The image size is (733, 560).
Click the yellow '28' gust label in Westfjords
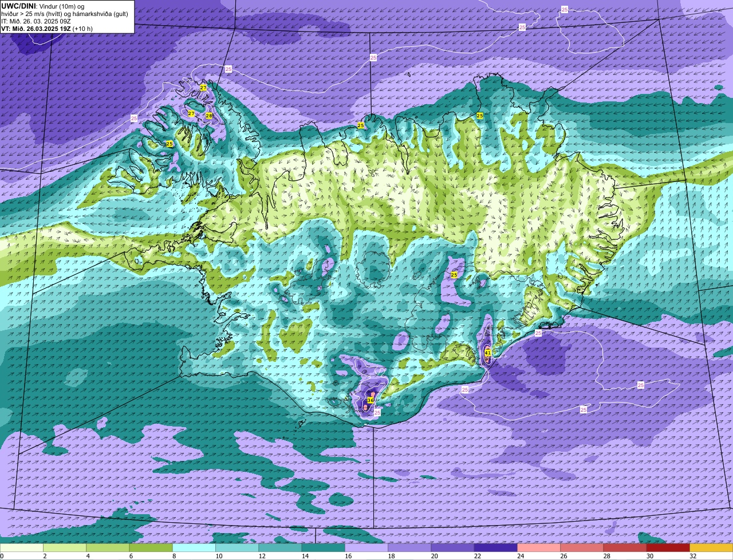pos(209,116)
